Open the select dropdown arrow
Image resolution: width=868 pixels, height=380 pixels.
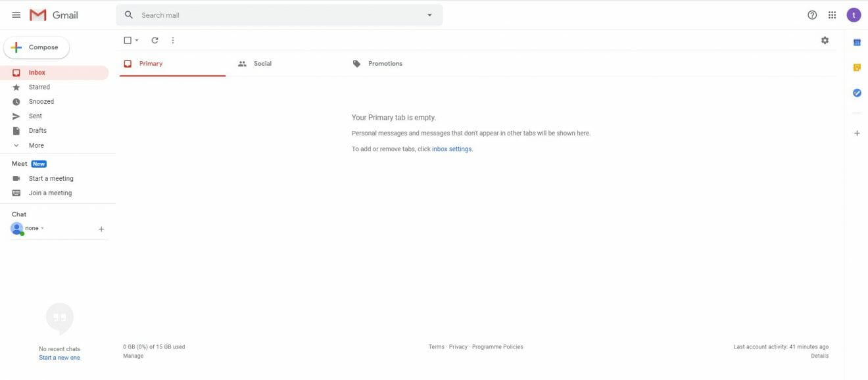click(x=136, y=40)
